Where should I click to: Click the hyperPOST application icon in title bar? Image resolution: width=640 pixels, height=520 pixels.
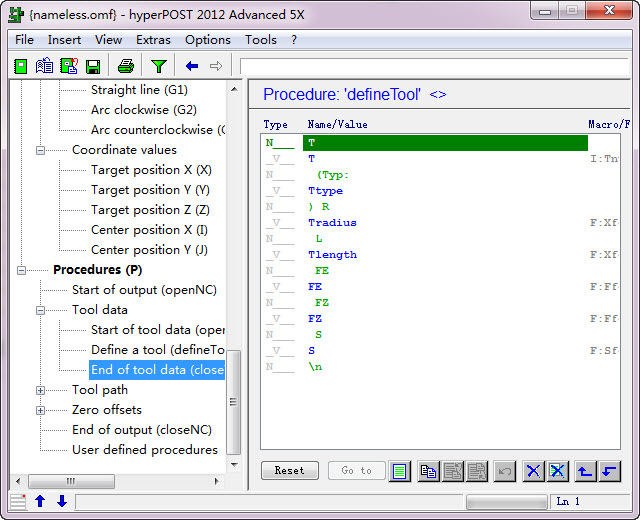tap(16, 15)
